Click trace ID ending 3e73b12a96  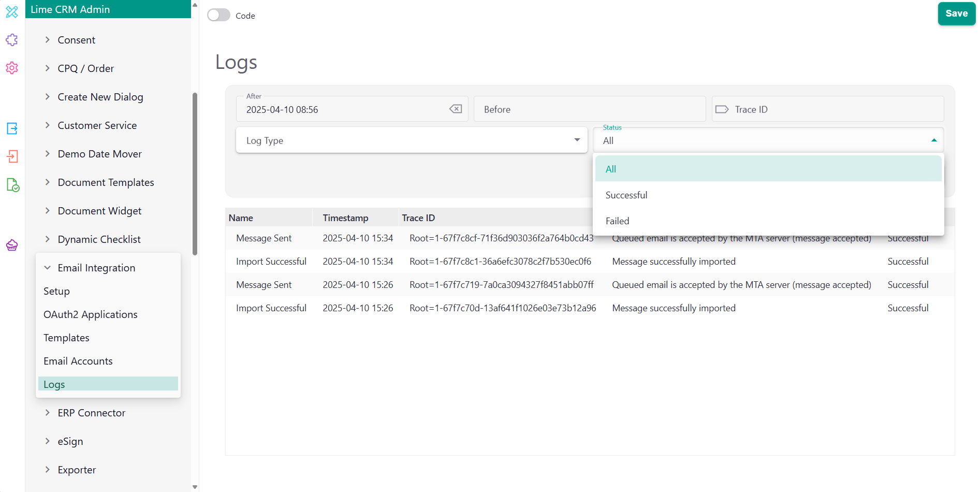(503, 308)
